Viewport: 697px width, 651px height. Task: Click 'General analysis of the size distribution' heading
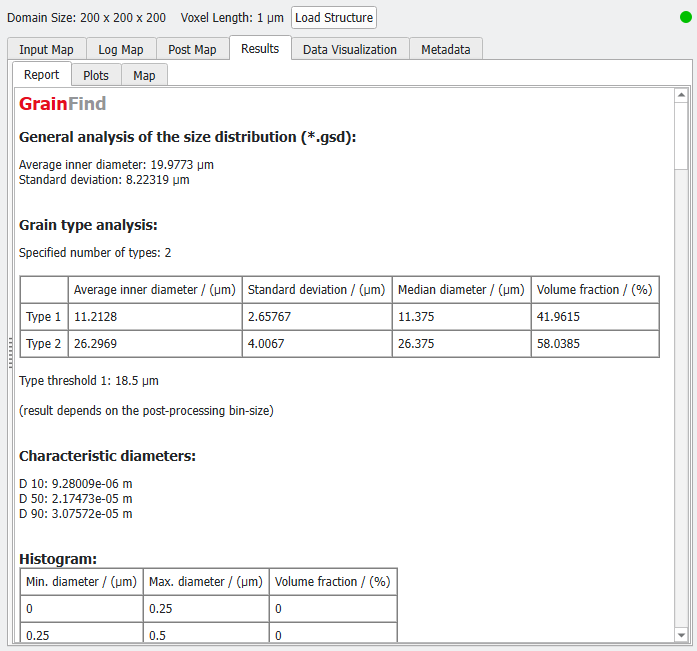[x=187, y=137]
